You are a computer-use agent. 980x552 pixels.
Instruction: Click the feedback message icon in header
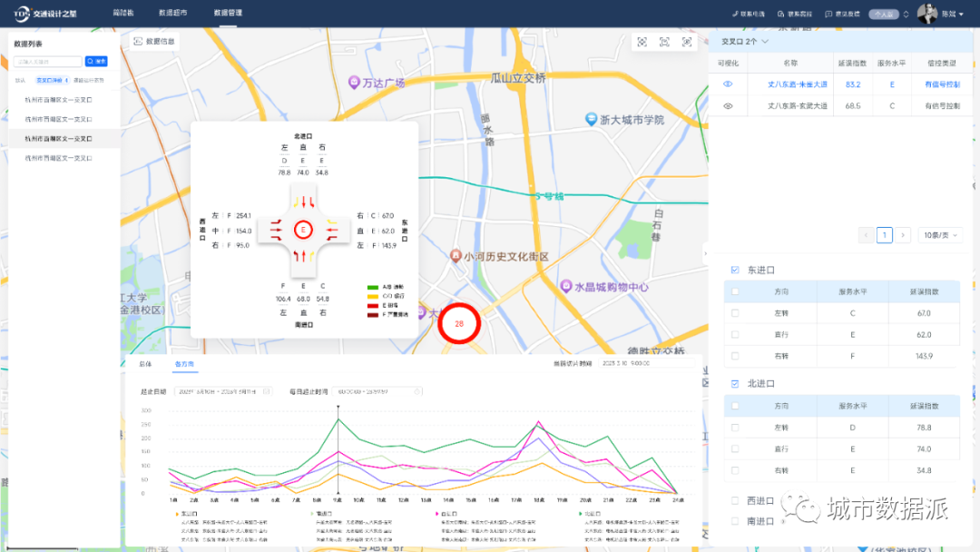(828, 14)
